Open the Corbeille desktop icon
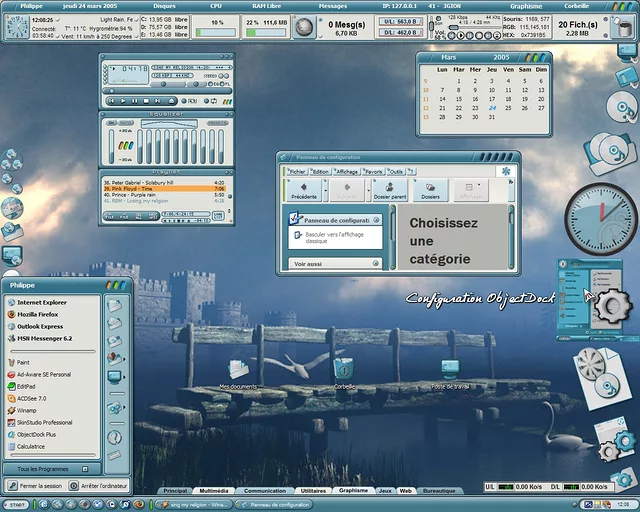 (x=344, y=368)
